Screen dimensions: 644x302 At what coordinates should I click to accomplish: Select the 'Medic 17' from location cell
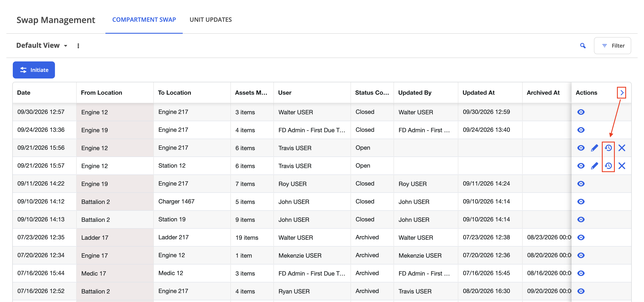click(115, 273)
